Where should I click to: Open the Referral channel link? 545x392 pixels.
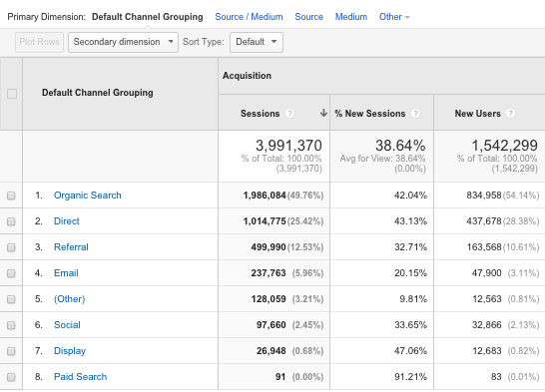coord(71,246)
